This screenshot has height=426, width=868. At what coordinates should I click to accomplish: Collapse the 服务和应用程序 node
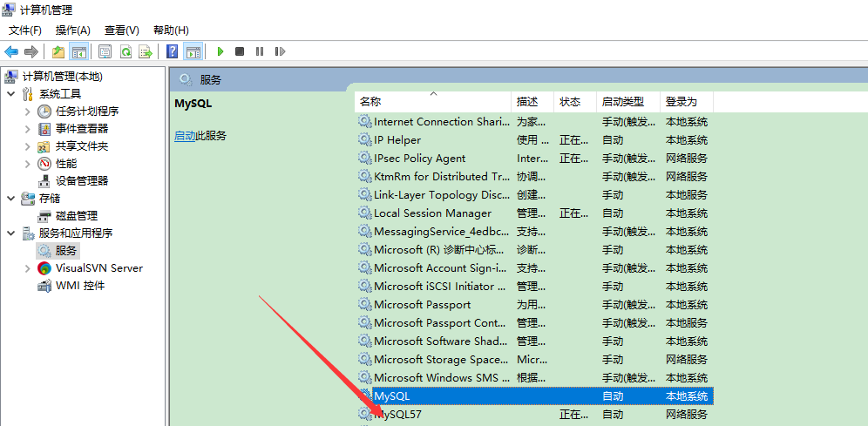coord(11,233)
